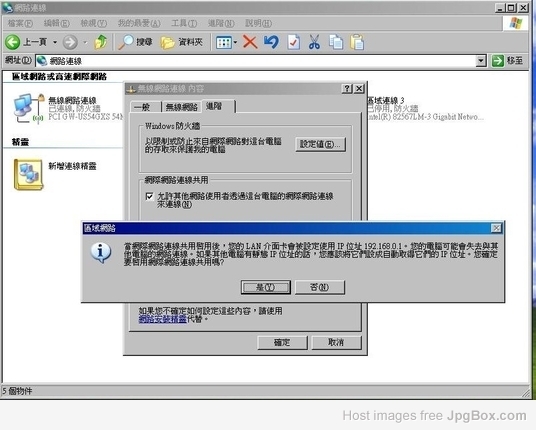
Task: Click the green Back arrow icon
Action: pos(13,42)
